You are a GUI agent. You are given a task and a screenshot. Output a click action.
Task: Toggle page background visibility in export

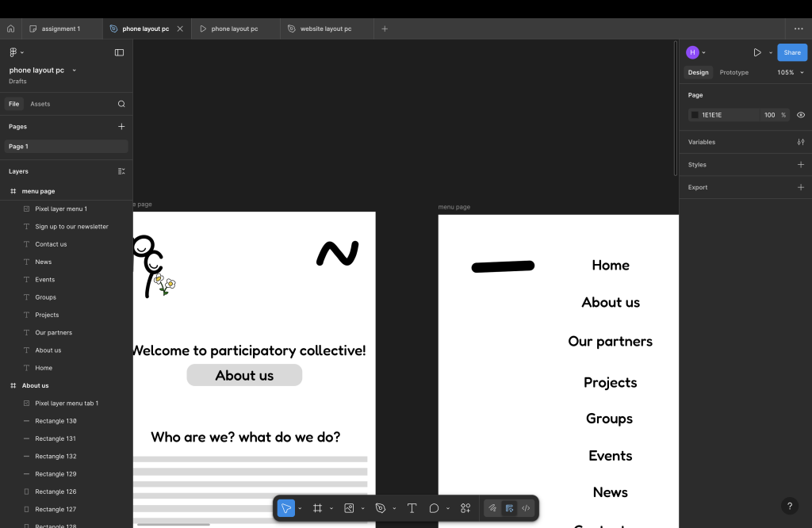(x=800, y=115)
